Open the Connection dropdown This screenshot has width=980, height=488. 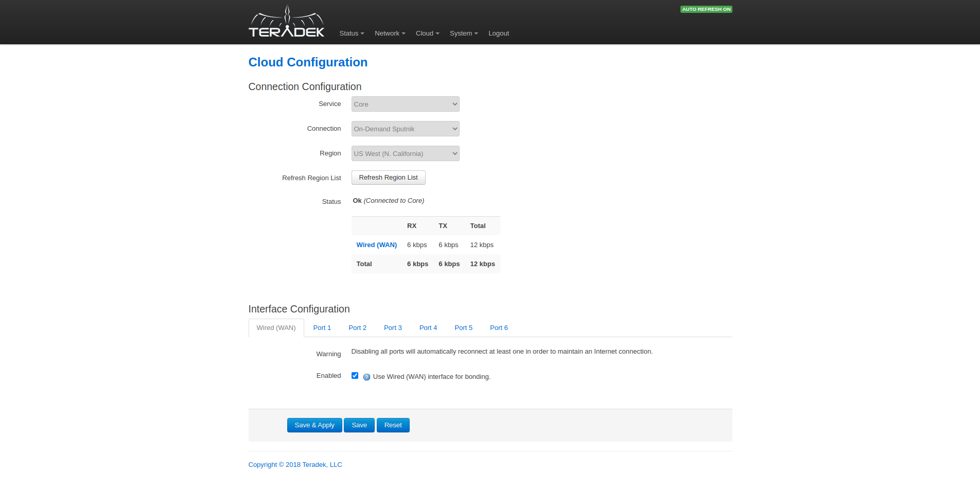[405, 129]
